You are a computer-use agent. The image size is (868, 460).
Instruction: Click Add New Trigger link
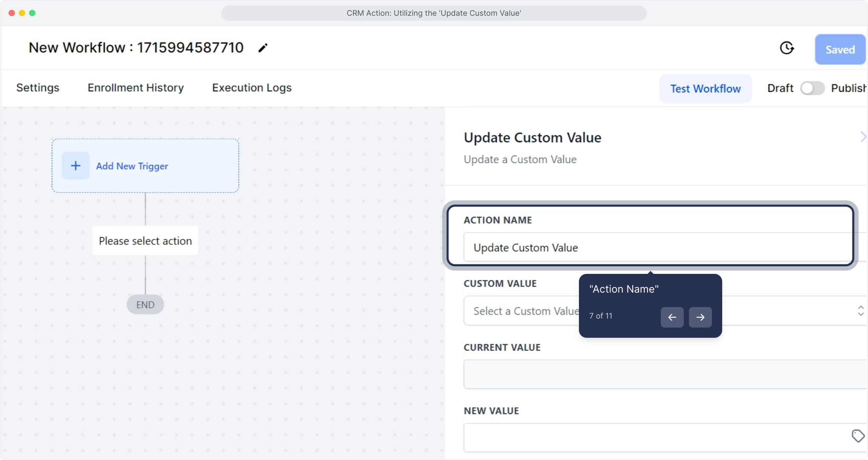pyautogui.click(x=132, y=166)
